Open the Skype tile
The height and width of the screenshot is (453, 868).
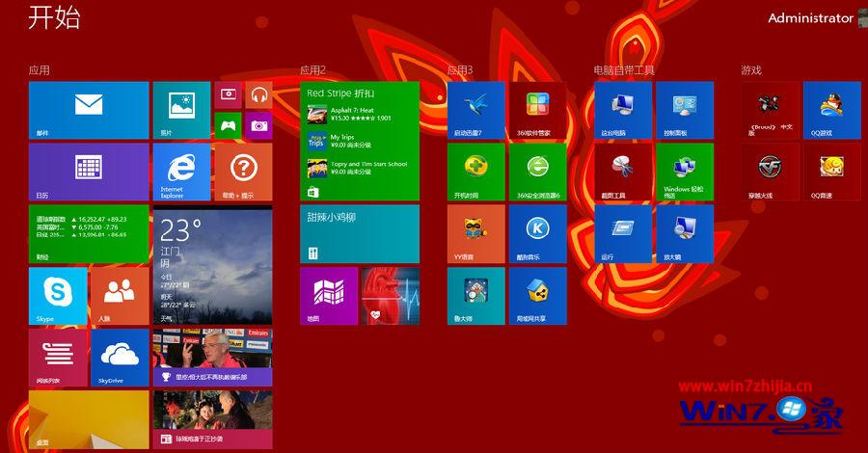[58, 295]
